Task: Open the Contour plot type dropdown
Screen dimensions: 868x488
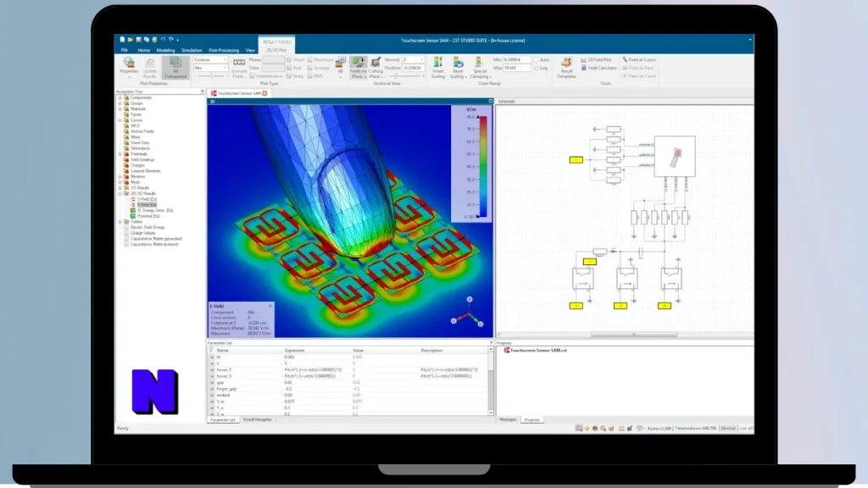Action: 210,60
